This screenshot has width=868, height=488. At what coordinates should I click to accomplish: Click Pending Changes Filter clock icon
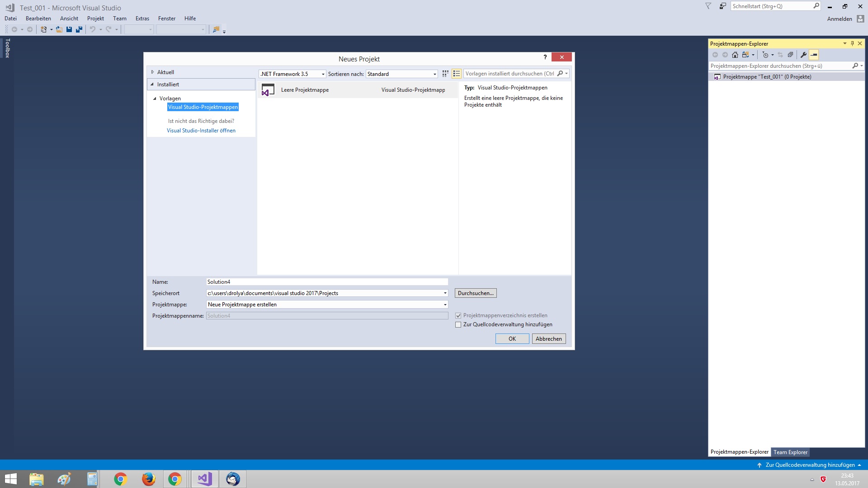click(x=765, y=55)
